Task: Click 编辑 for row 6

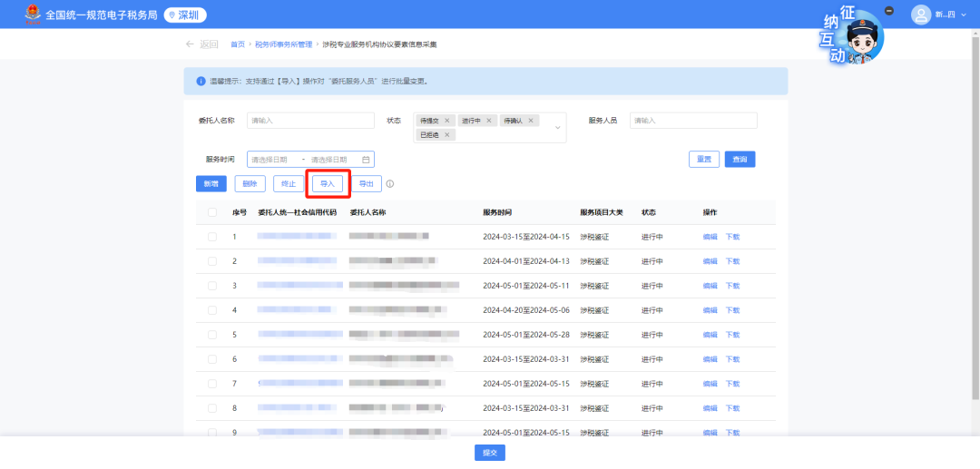Action: (x=710, y=359)
